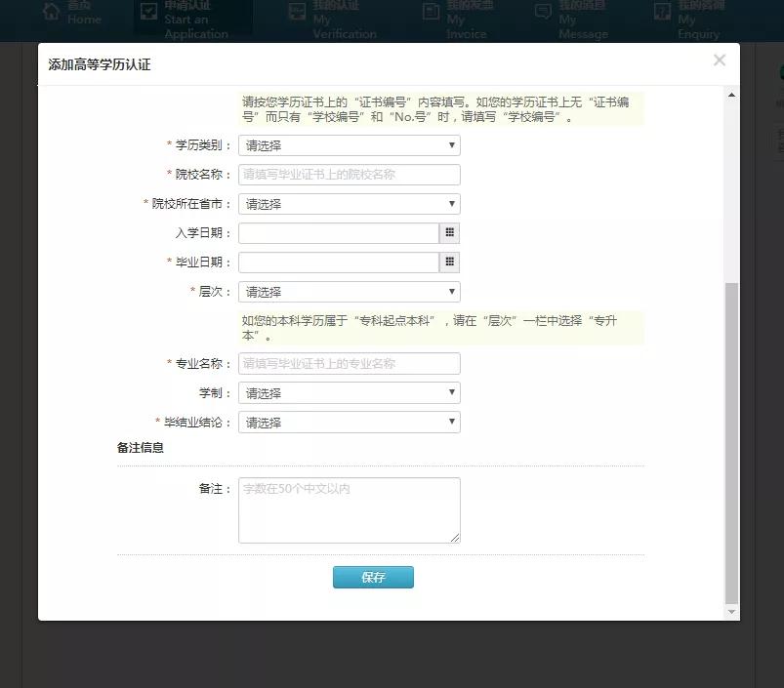Click the My Enquiry icon
The image size is (784, 688).
coord(662,13)
